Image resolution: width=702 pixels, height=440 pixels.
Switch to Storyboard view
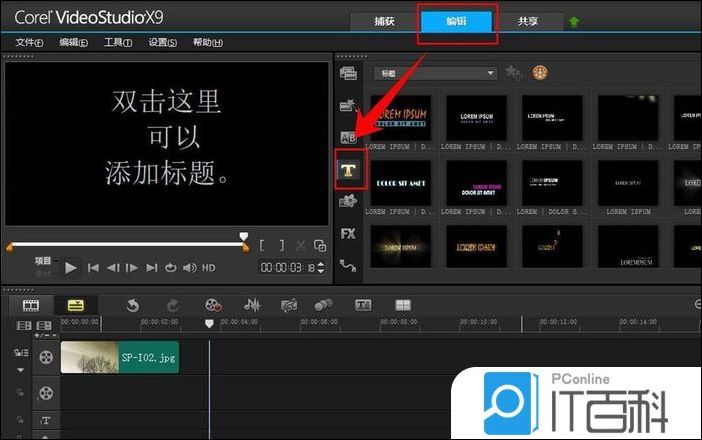pyautogui.click(x=31, y=306)
